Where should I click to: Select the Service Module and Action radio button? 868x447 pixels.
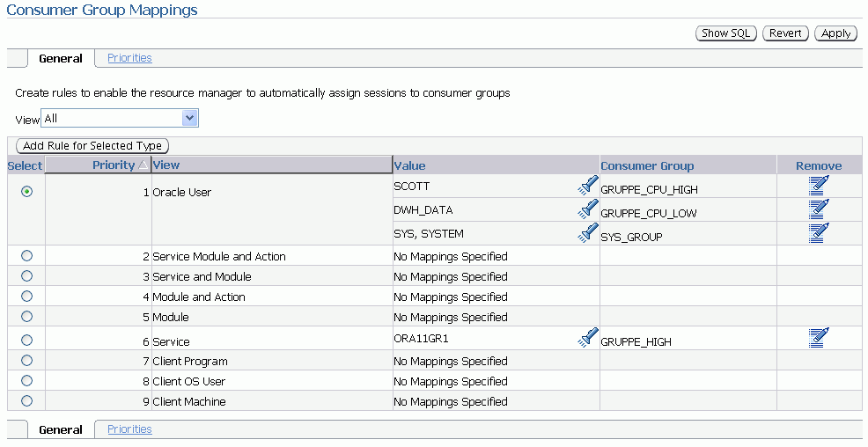(x=26, y=255)
